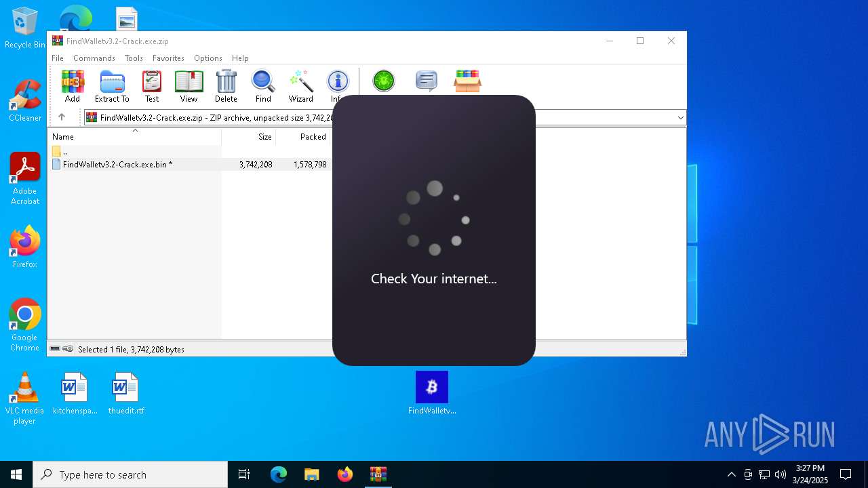Sort by the Name column header
868x488 pixels.
click(x=134, y=136)
